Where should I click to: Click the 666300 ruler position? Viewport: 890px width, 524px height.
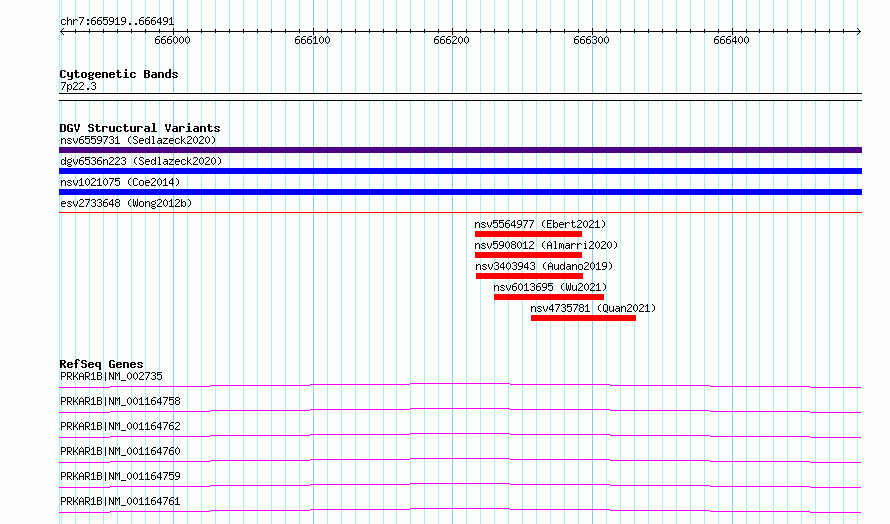click(591, 40)
